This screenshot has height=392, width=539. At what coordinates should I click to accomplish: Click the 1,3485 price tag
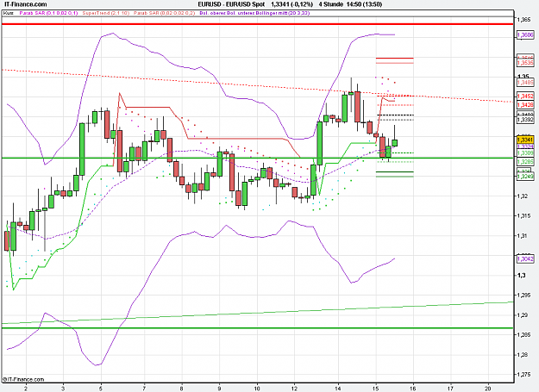click(525, 83)
